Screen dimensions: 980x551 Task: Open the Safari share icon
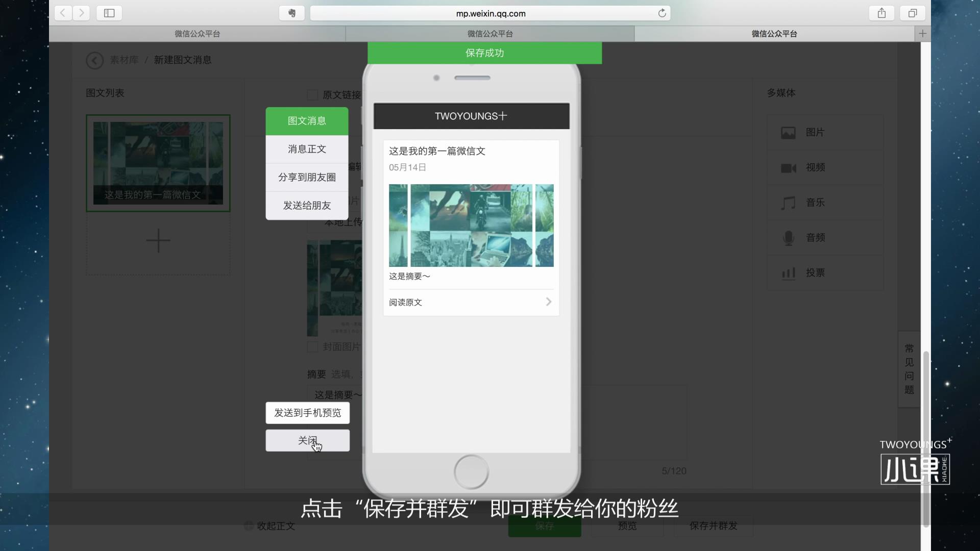tap(881, 13)
